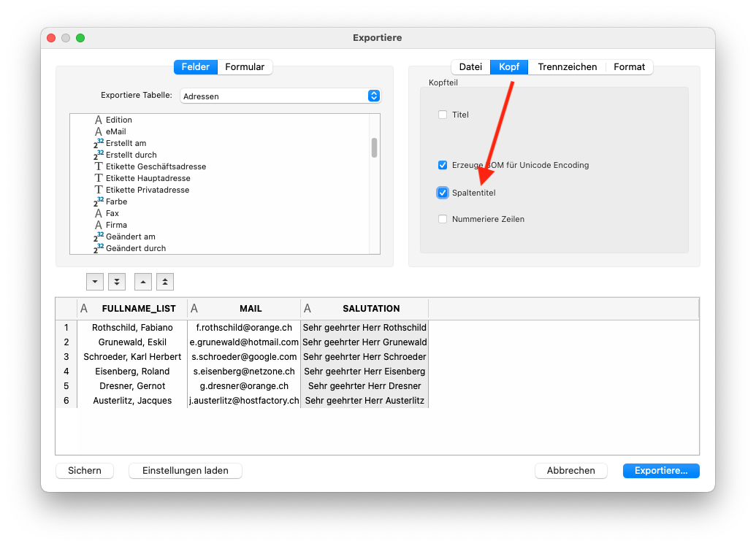Click the type icon in FULLNAME_LIST column header

[x=84, y=309]
